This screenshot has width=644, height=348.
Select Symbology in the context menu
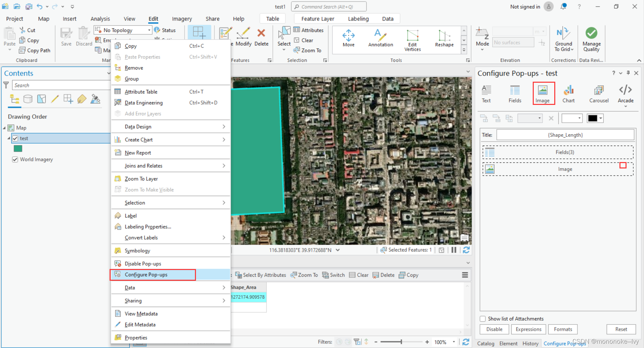tap(170, 250)
